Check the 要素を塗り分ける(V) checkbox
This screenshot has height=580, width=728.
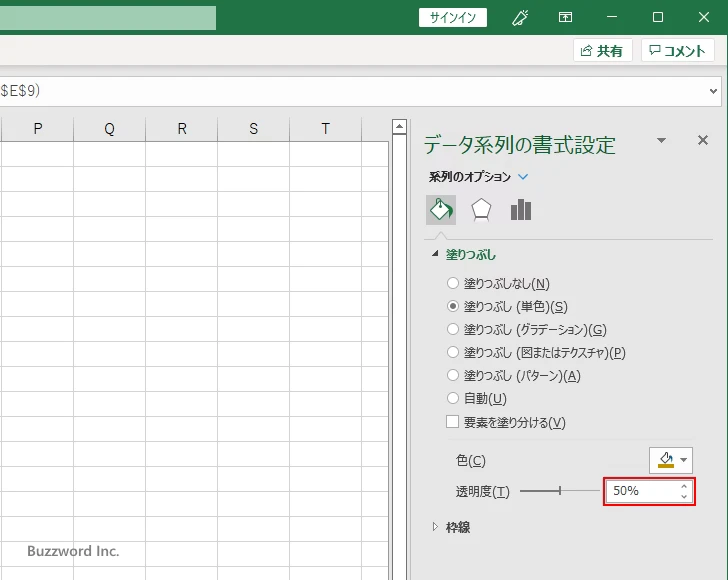tap(453, 422)
